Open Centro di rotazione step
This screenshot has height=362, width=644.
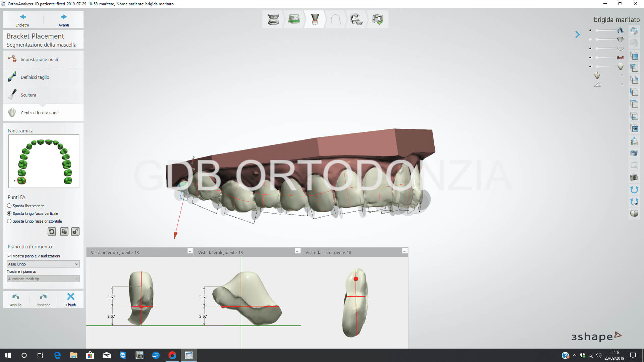(39, 113)
